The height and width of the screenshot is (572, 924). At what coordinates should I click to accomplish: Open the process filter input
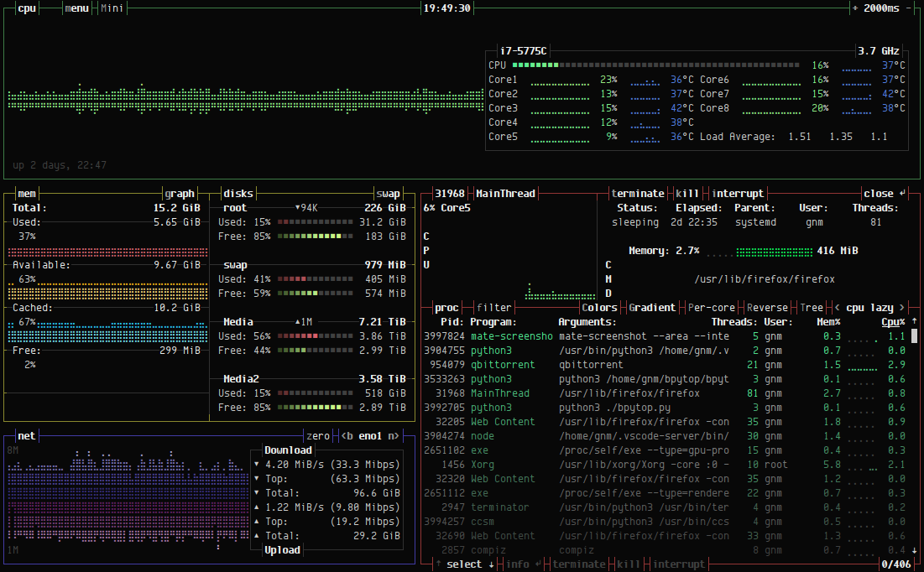pyautogui.click(x=492, y=307)
